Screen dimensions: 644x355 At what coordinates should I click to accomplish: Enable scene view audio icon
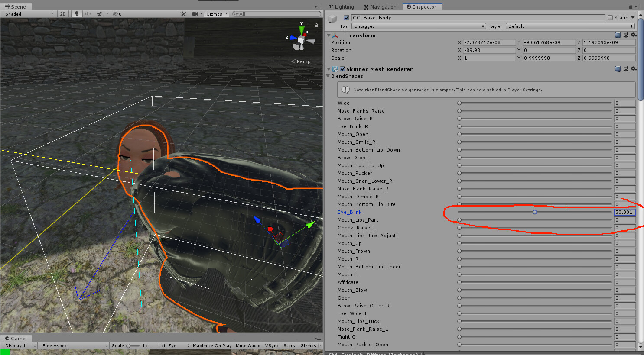[88, 14]
